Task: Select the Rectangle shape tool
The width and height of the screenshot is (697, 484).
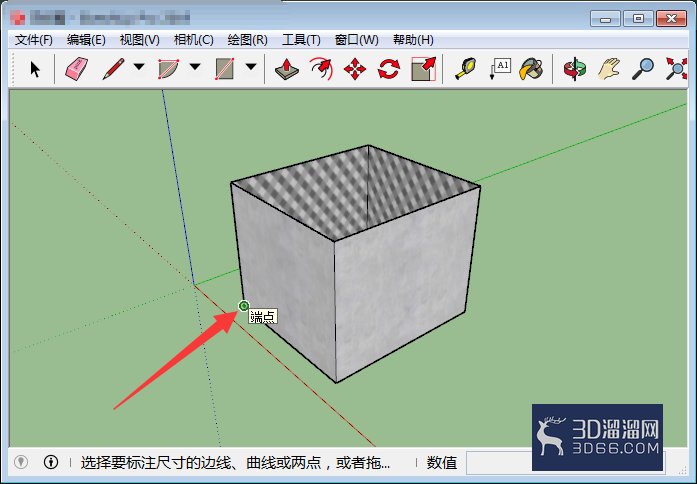Action: [x=224, y=69]
